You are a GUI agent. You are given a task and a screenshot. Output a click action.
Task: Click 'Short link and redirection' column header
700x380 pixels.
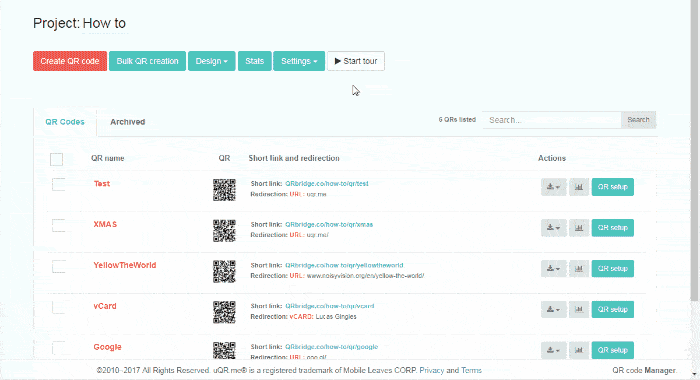coord(294,158)
